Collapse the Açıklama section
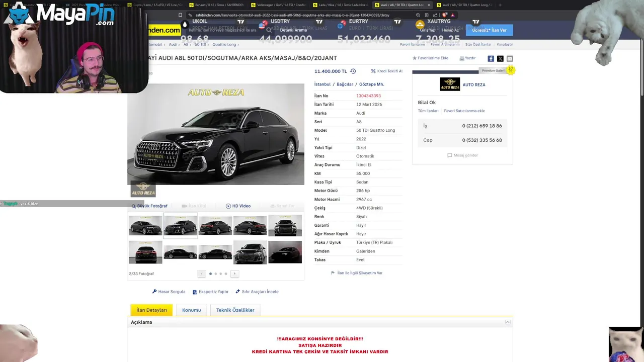 click(508, 322)
